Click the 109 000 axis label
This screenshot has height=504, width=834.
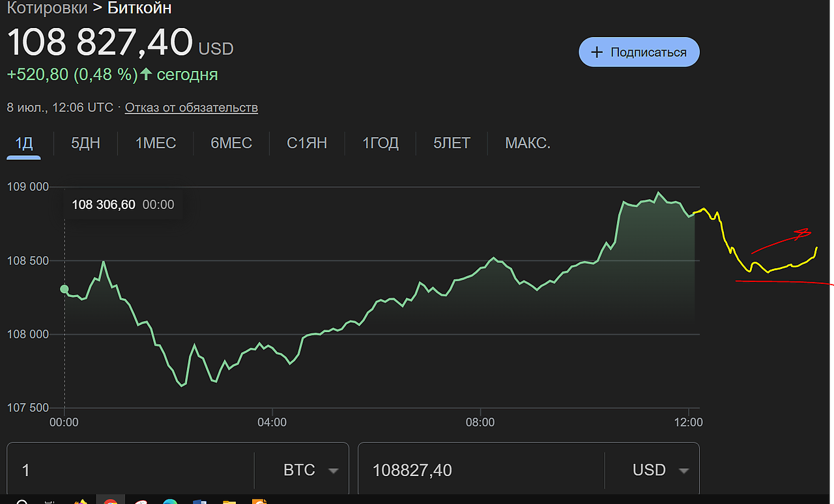tap(28, 187)
